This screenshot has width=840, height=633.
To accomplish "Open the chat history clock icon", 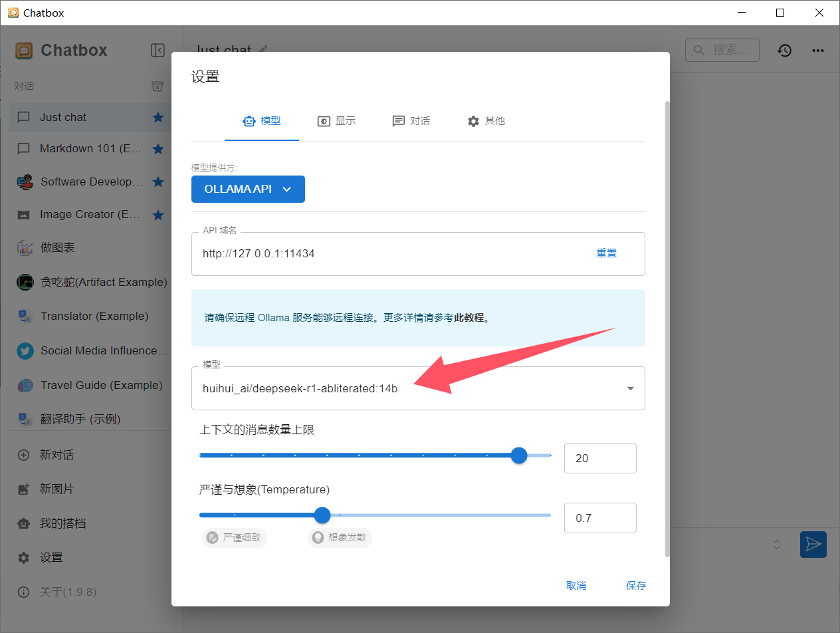I will pos(785,50).
